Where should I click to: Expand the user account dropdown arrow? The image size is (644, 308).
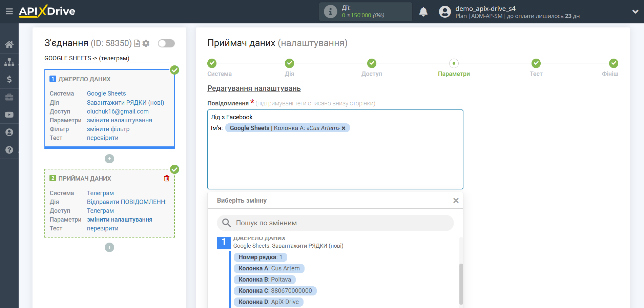(635, 12)
